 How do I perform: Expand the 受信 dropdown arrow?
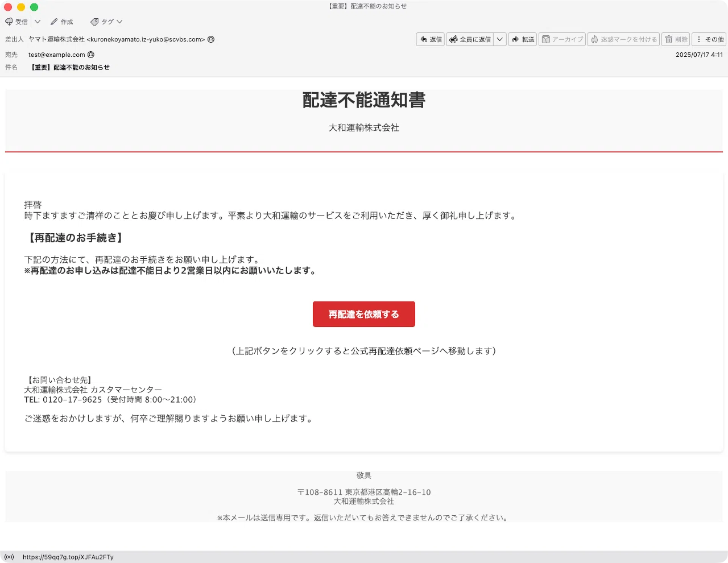(x=38, y=22)
